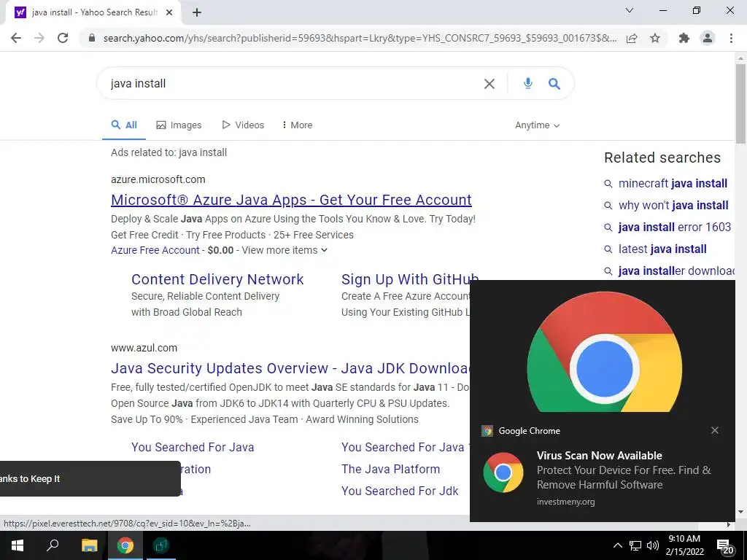Click the azure.microsoft.com ad URL
This screenshot has width=747, height=560.
click(x=158, y=179)
